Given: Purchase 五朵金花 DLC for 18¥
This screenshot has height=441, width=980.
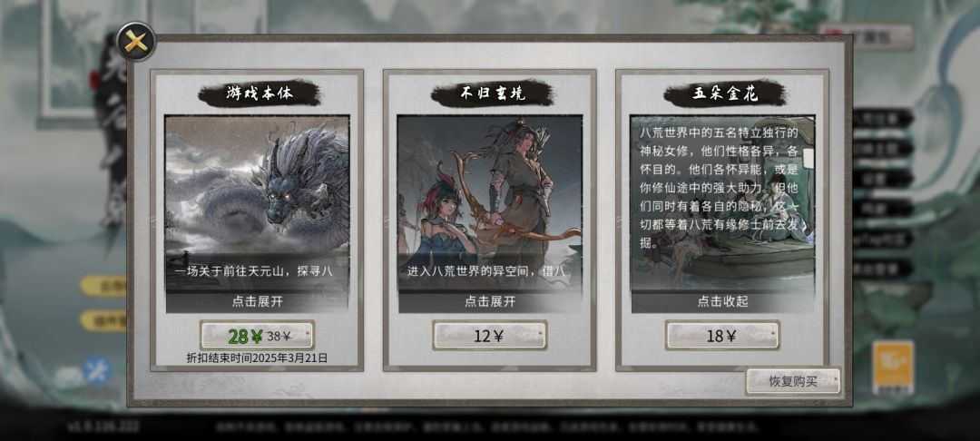Looking at the screenshot, I should pos(722,336).
